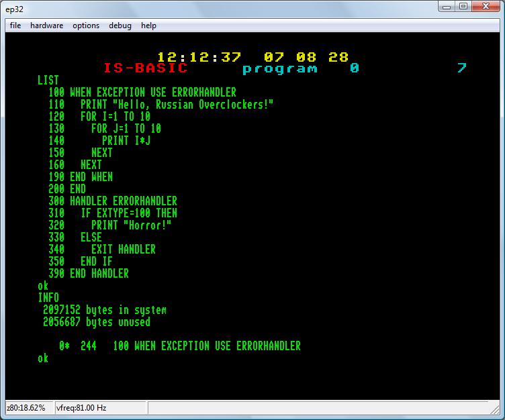
Task: Click line 320 PRINT "Horror!"
Action: click(110, 225)
